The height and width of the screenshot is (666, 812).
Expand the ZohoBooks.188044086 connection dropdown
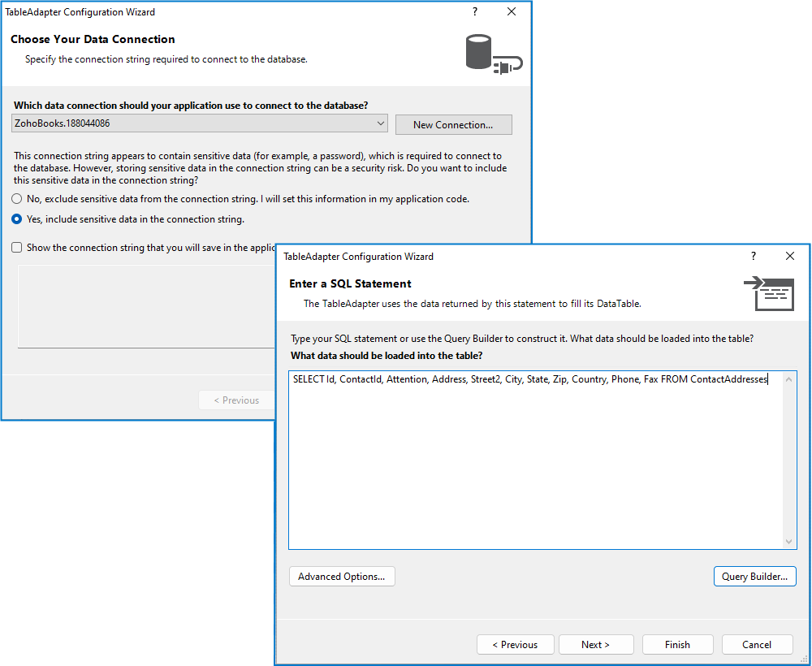click(x=381, y=123)
